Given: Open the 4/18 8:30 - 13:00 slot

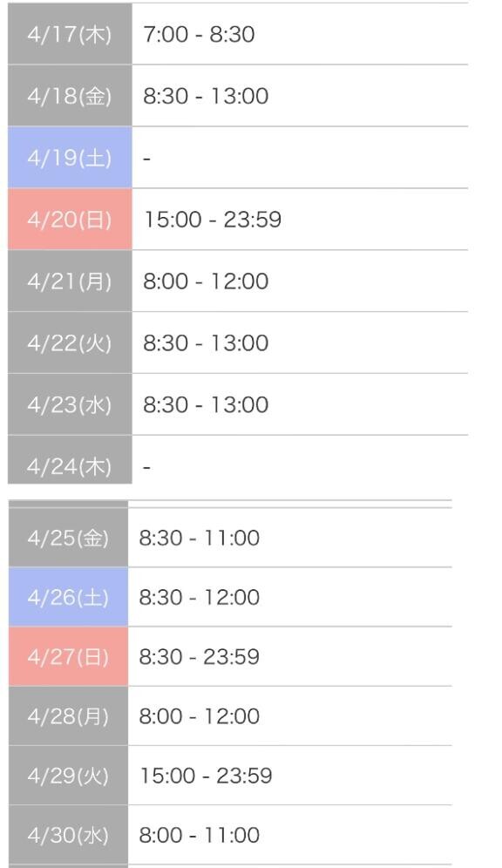Looking at the screenshot, I should click(x=206, y=97).
